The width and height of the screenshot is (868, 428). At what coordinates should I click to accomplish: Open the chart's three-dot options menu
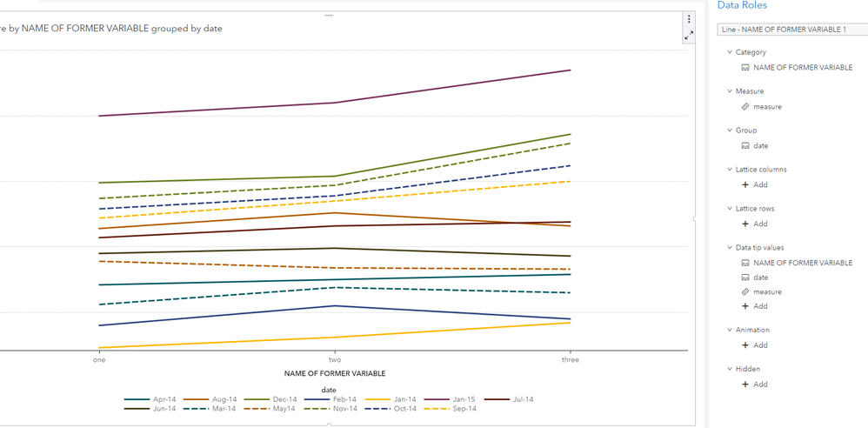(689, 19)
